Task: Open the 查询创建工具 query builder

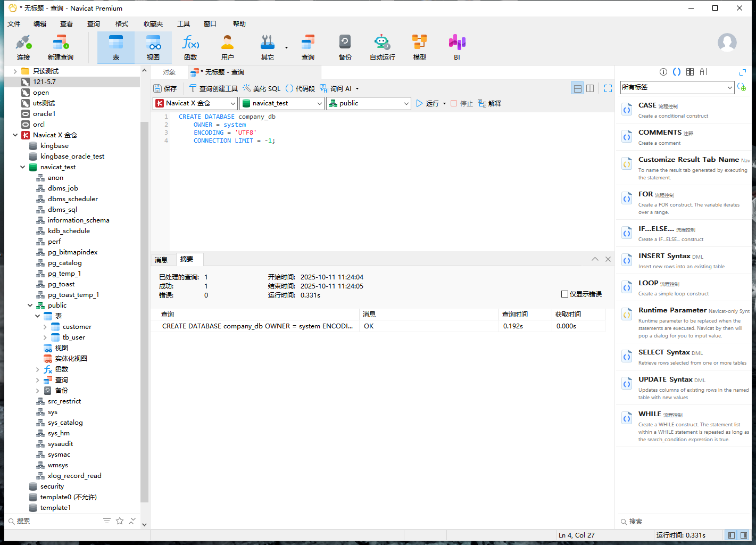Action: 213,89
